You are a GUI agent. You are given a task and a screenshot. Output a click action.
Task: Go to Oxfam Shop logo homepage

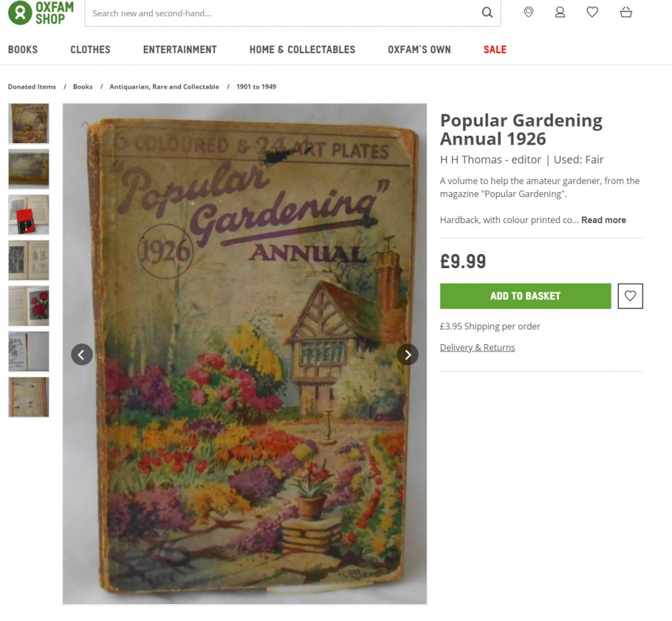click(41, 13)
